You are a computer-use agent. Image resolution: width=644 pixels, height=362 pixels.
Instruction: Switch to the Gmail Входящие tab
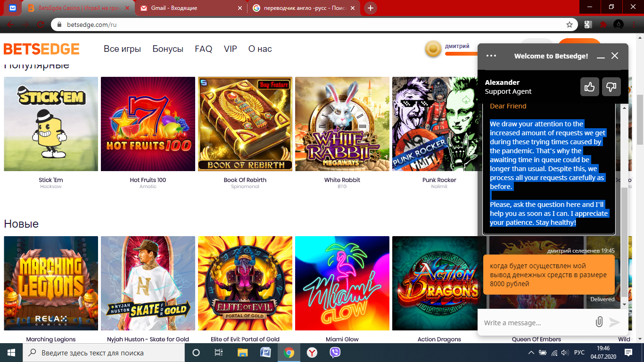tap(191, 8)
